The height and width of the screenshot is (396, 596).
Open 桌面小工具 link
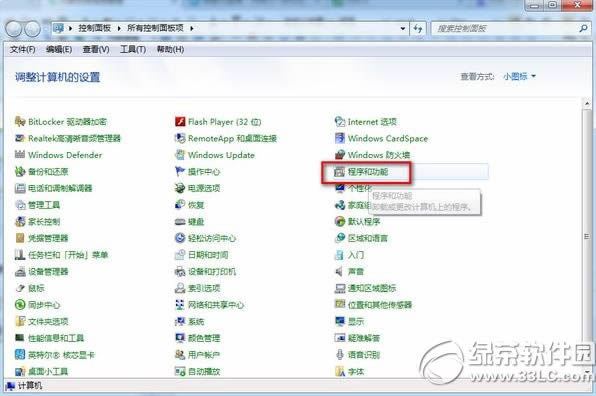pos(48,371)
